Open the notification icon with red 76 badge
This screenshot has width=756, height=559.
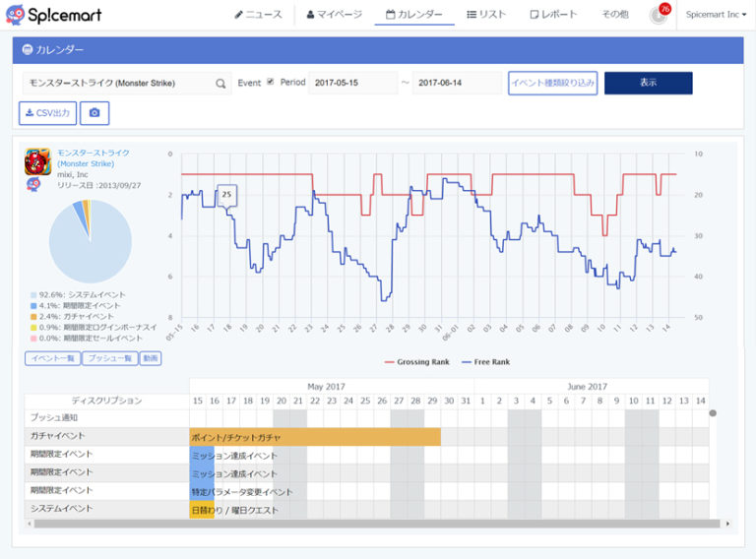click(x=660, y=14)
